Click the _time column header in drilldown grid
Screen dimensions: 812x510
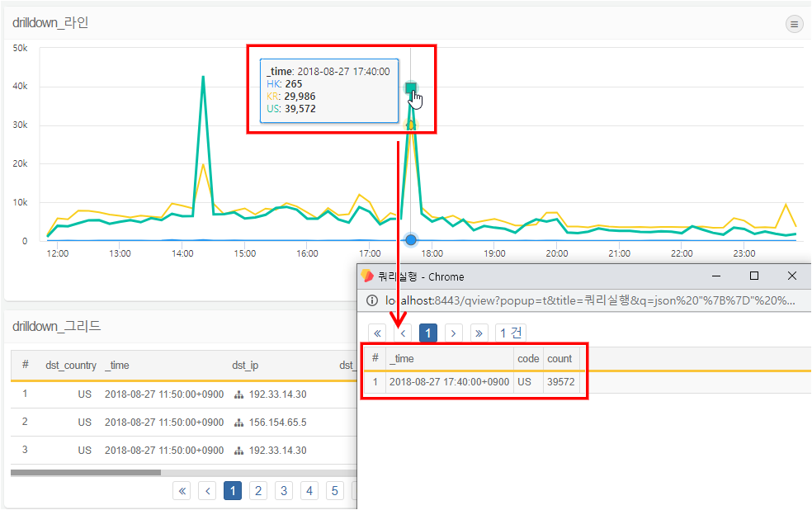pos(117,366)
